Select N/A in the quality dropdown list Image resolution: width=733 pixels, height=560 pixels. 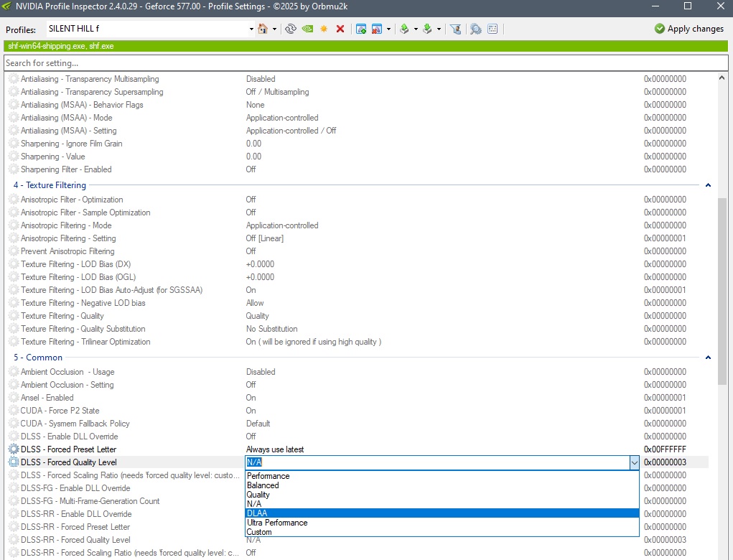(x=442, y=504)
